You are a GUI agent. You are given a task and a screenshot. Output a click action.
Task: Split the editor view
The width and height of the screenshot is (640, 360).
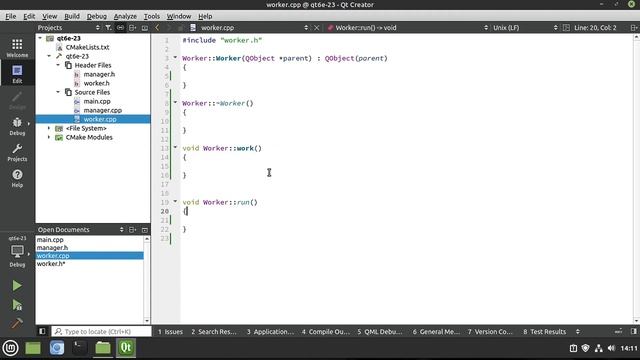pyautogui.click(x=634, y=28)
